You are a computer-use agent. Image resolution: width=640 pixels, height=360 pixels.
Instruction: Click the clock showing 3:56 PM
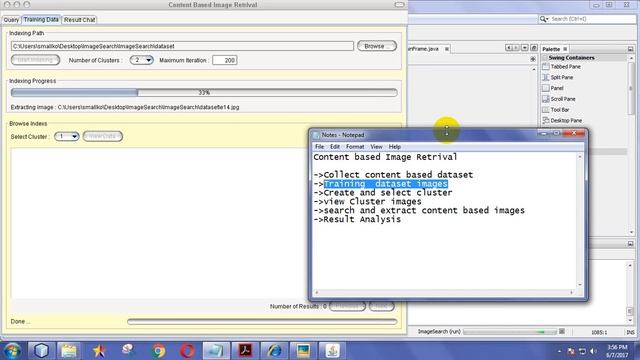click(x=617, y=347)
